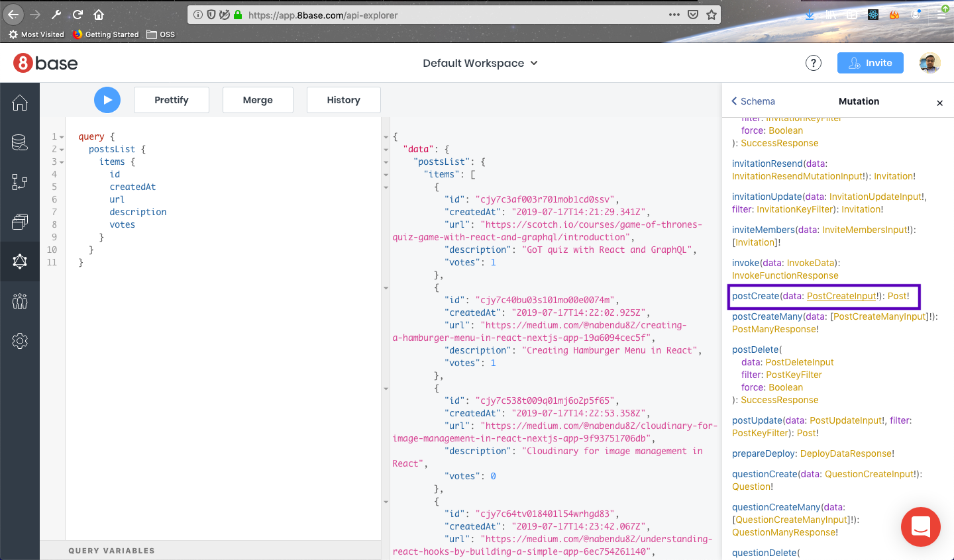Save page to Pocket

coord(693,15)
